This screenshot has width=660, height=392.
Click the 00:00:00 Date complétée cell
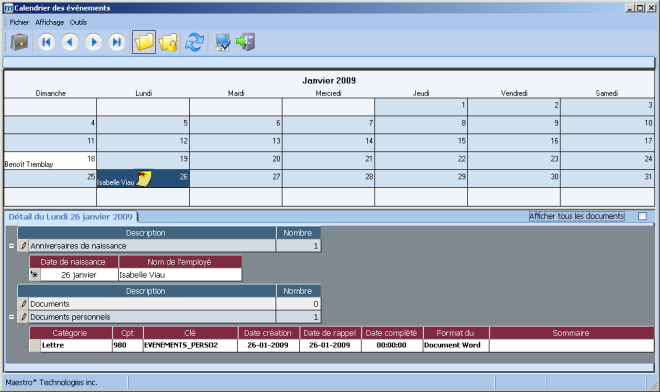click(x=391, y=345)
